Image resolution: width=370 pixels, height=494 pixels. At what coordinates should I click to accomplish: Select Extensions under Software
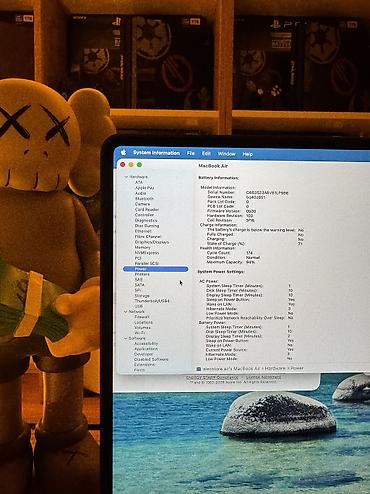point(144,365)
